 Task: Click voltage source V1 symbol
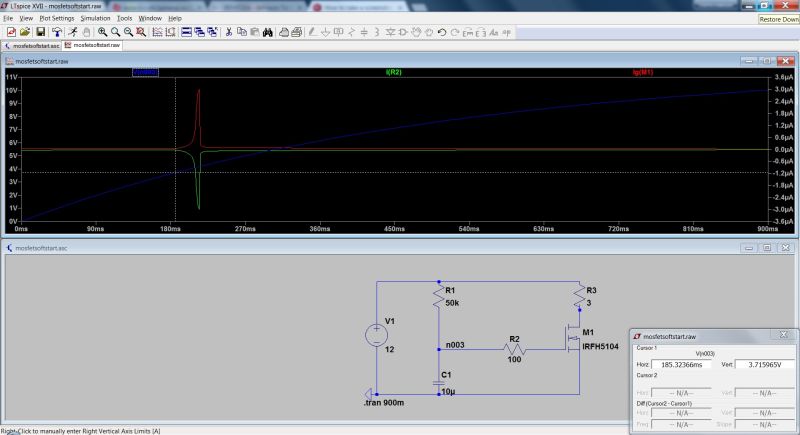click(377, 336)
